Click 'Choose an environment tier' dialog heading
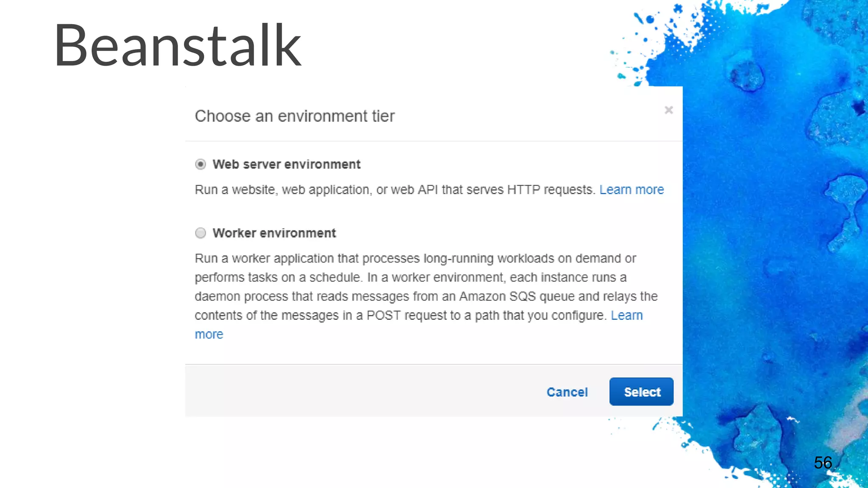The image size is (868, 488). 295,116
